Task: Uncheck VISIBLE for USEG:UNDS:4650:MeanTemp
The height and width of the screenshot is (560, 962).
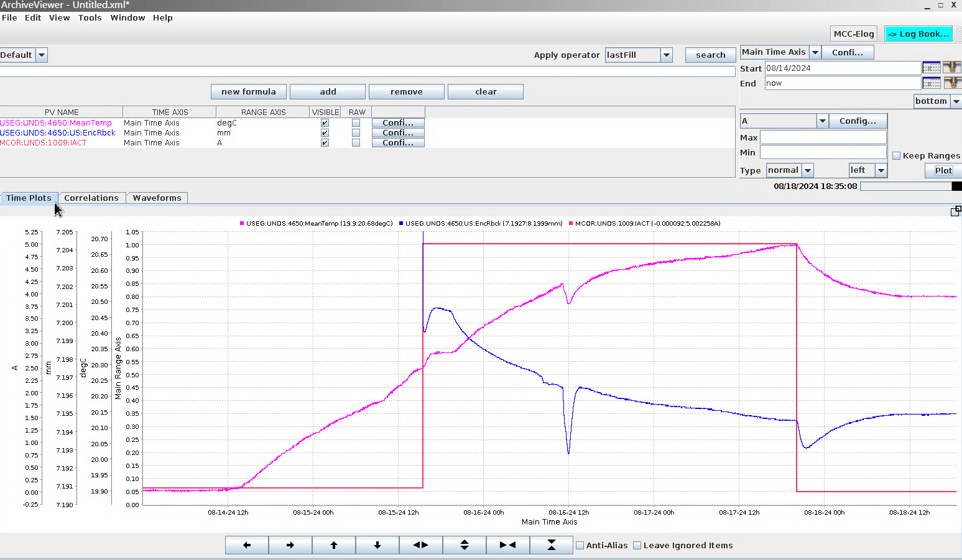Action: pos(325,123)
